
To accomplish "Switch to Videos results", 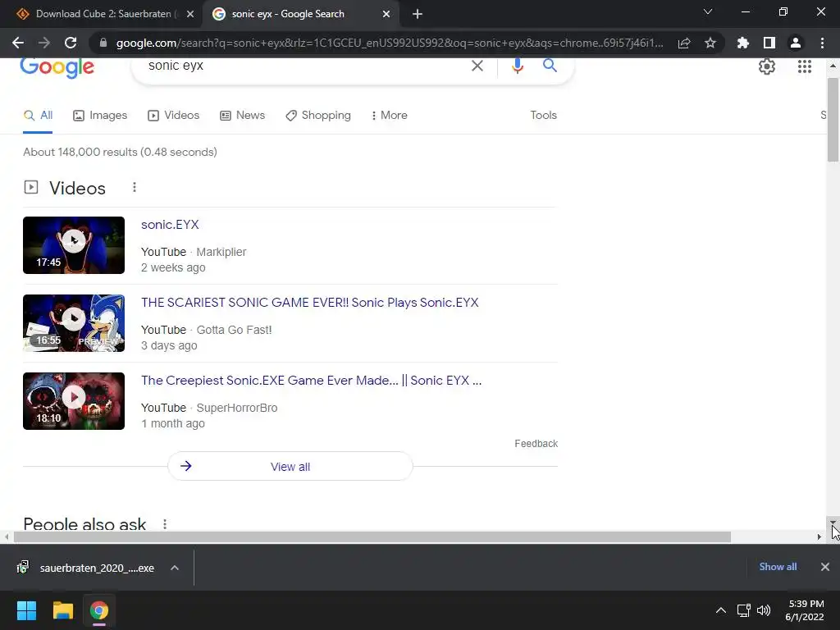I will 174,115.
